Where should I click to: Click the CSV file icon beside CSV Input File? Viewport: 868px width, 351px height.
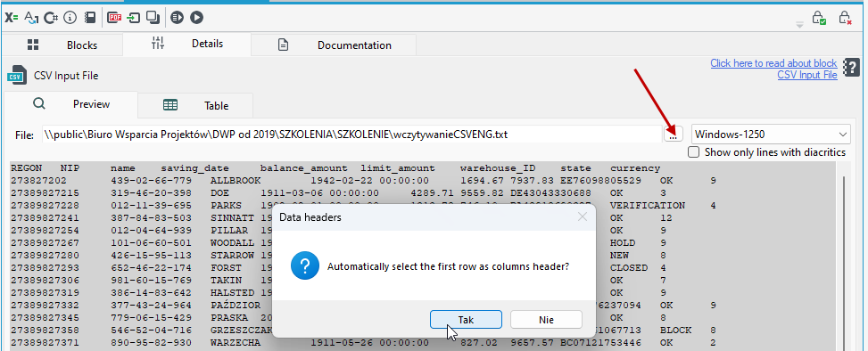coord(17,75)
